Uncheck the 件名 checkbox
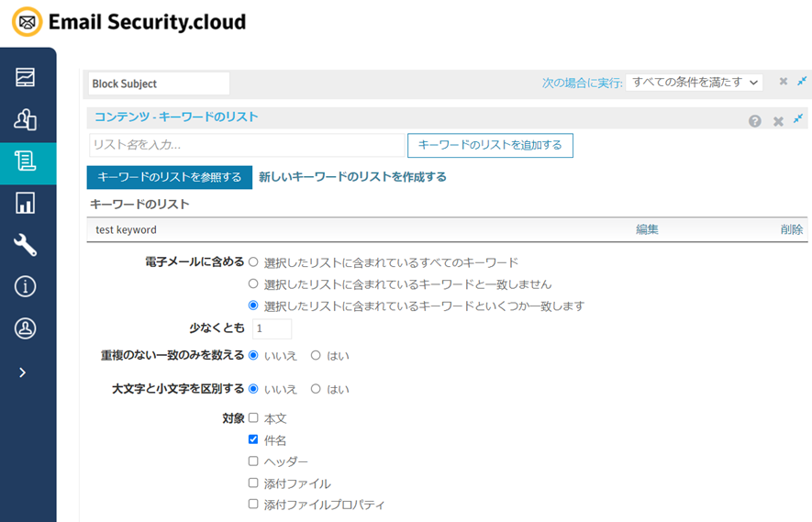The height and width of the screenshot is (522, 812). point(253,439)
